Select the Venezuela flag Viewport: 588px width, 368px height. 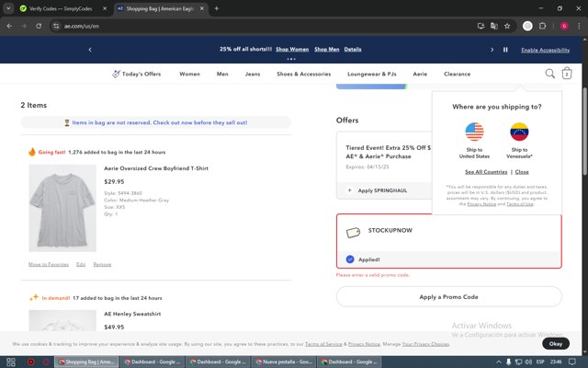[x=519, y=132]
